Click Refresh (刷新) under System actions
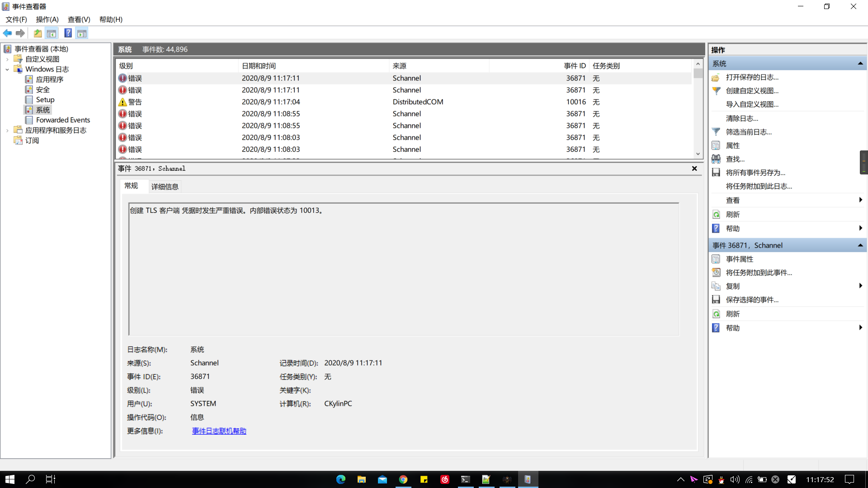The image size is (868, 488). pos(733,215)
